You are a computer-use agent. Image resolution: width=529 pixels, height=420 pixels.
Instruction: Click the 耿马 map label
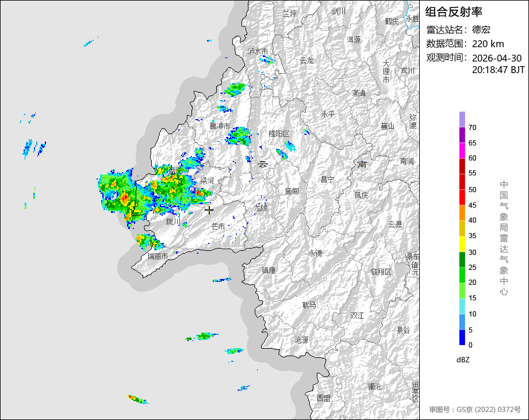[x=309, y=305]
